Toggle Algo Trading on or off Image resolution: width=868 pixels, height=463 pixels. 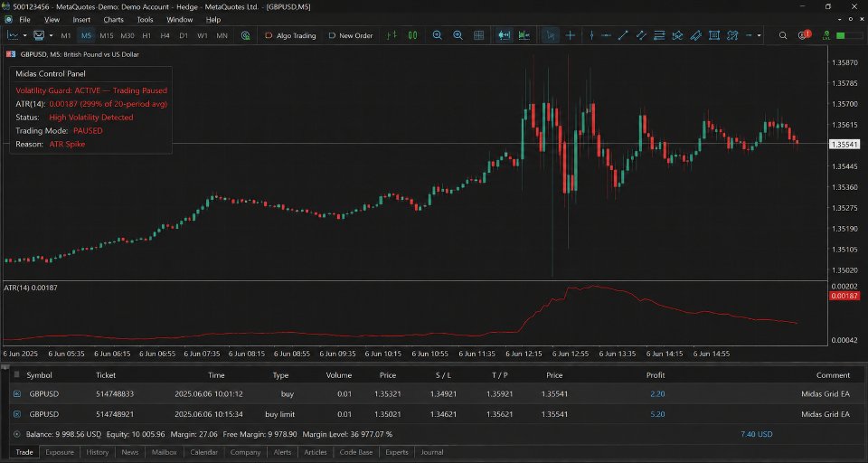(x=290, y=35)
